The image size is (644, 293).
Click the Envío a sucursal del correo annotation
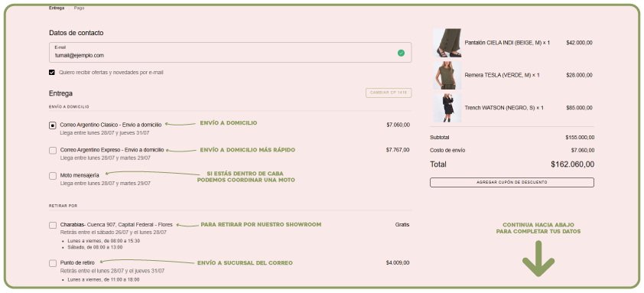[x=246, y=262]
